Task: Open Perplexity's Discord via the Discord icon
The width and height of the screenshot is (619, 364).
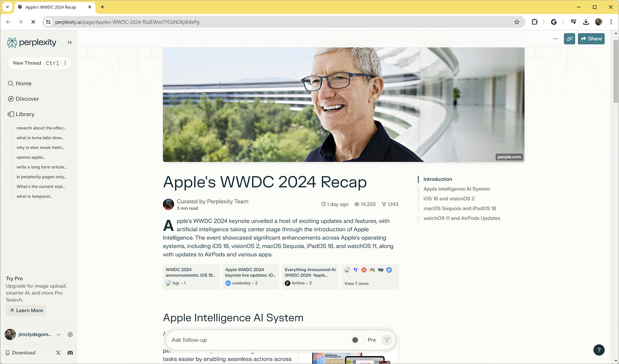Action: click(70, 353)
